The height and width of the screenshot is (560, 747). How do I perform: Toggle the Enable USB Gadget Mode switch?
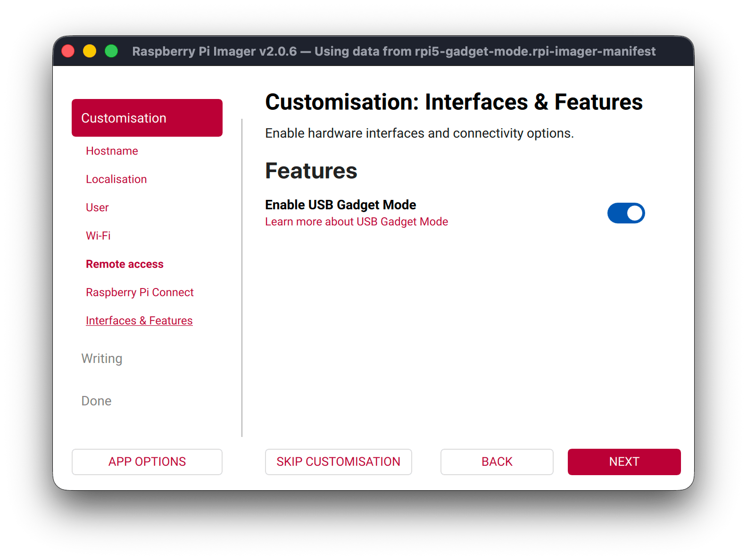coord(626,213)
